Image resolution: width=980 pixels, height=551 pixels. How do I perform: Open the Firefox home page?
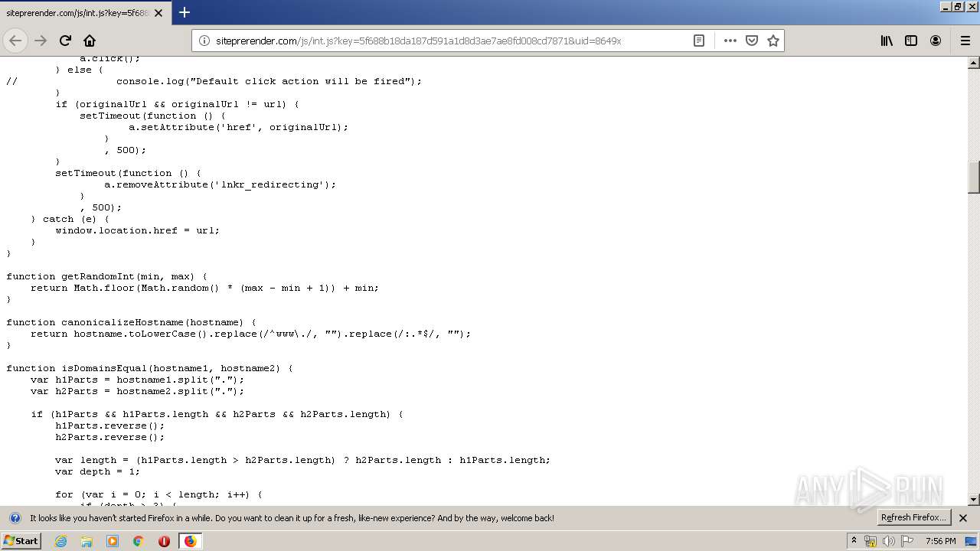click(x=90, y=41)
